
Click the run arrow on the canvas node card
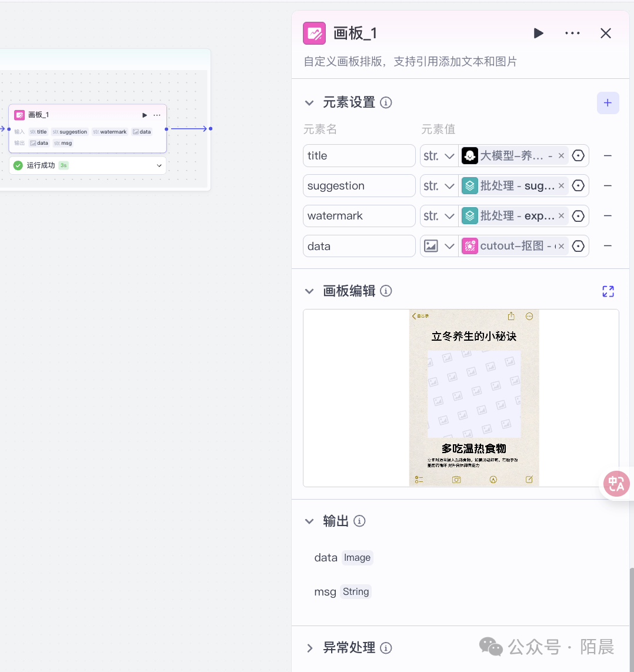tap(145, 115)
